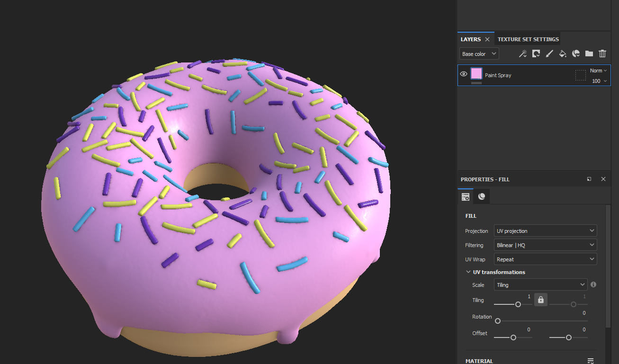Click the add effect magic wand icon
Viewport: 619px width, 364px height.
(523, 54)
